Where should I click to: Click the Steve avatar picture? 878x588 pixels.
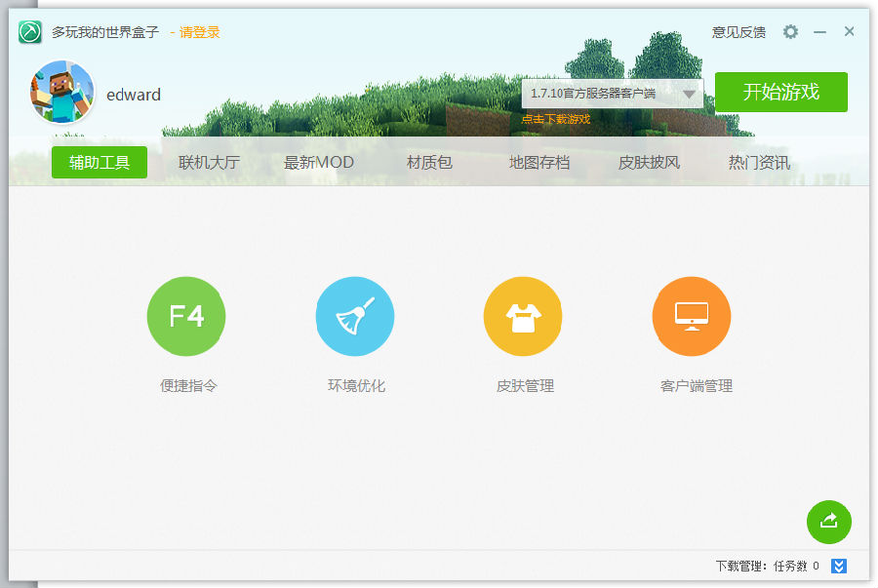[62, 93]
